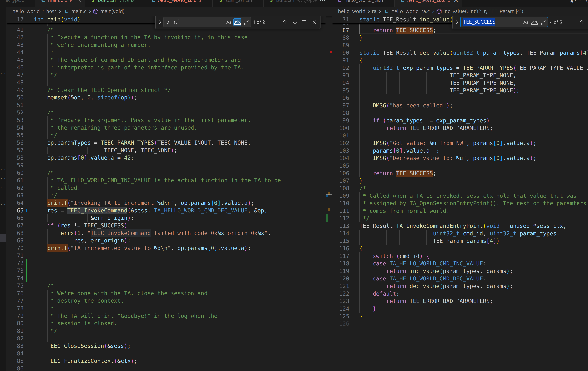Open host folder breadcrumb dropdown
Viewport: 588px width, 371px height.
(x=51, y=11)
